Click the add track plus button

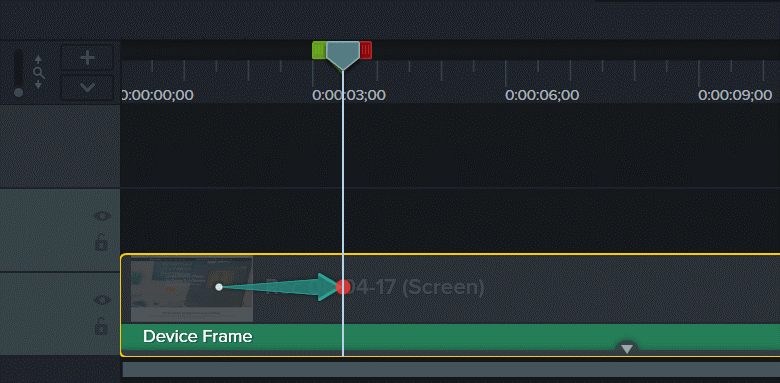(x=88, y=58)
